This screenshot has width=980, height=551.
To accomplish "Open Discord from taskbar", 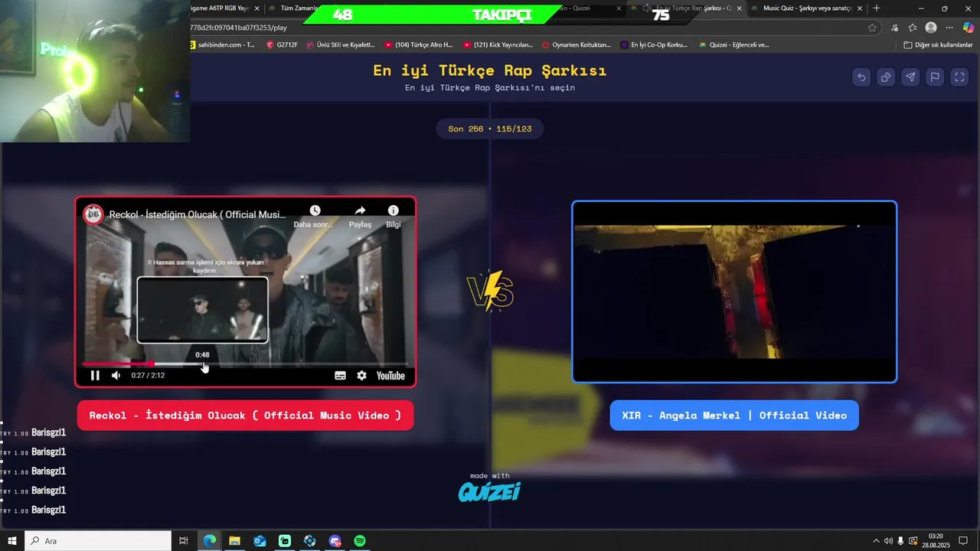I will click(335, 541).
